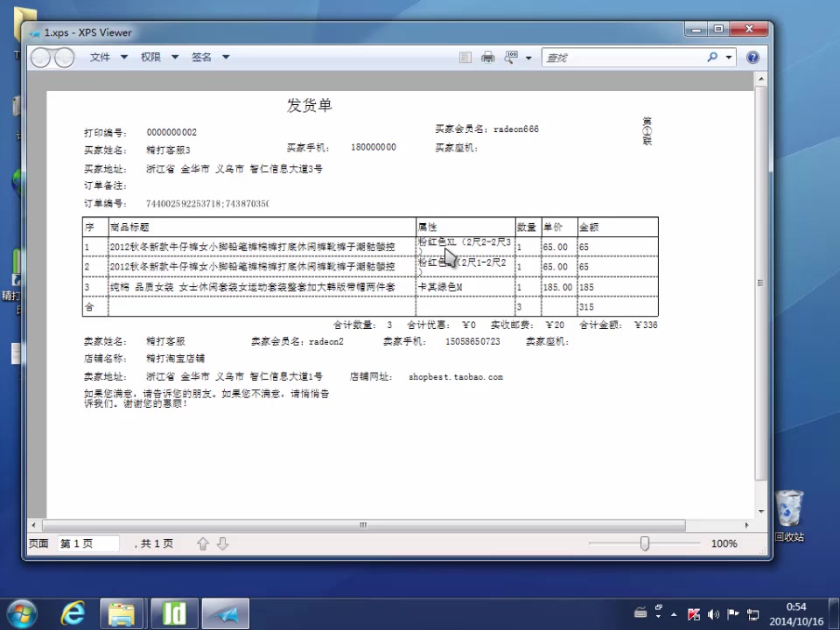The image size is (840, 630).
Task: Maximize the XPS Viewer window
Action: pos(718,30)
